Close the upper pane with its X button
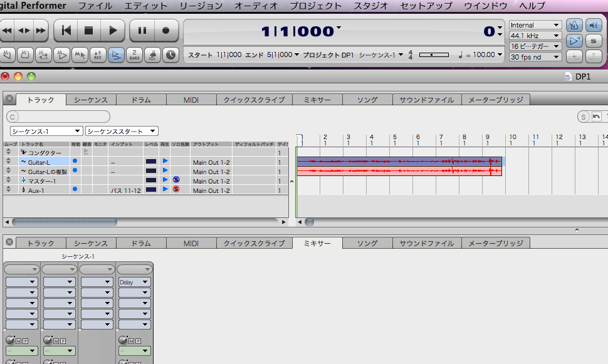The height and width of the screenshot is (364, 608). click(x=9, y=99)
